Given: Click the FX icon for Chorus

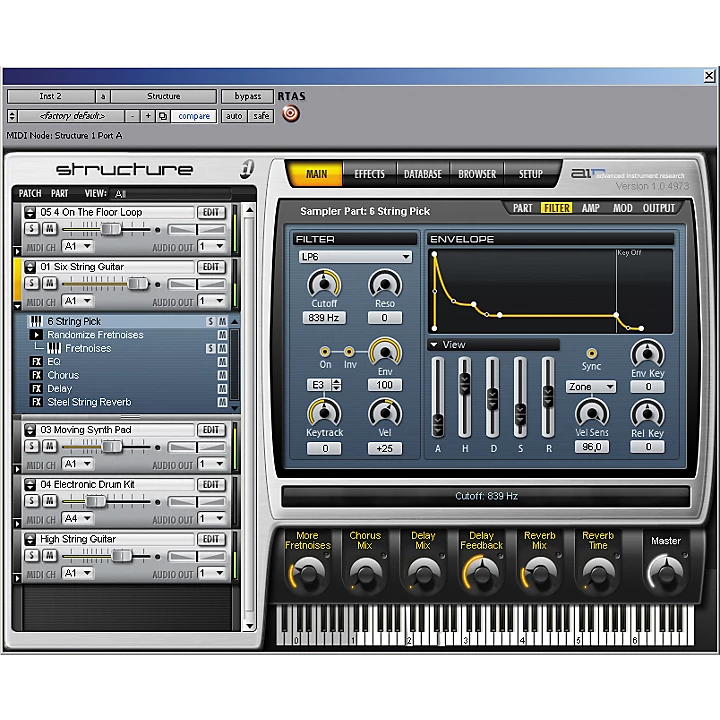Looking at the screenshot, I should tap(37, 375).
